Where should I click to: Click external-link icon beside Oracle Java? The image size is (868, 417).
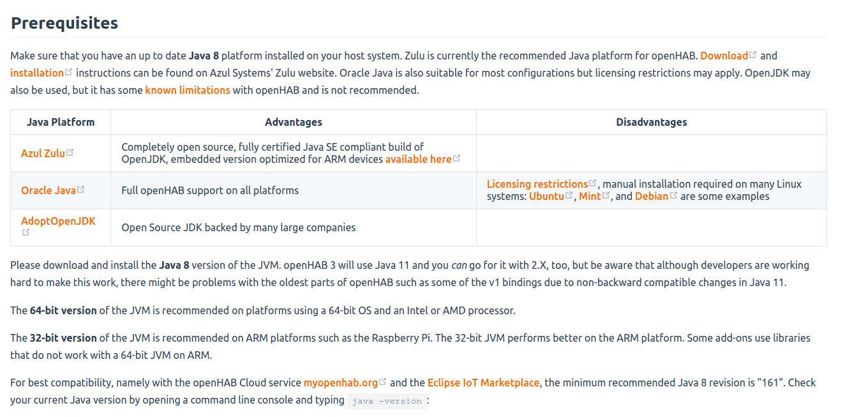(81, 190)
